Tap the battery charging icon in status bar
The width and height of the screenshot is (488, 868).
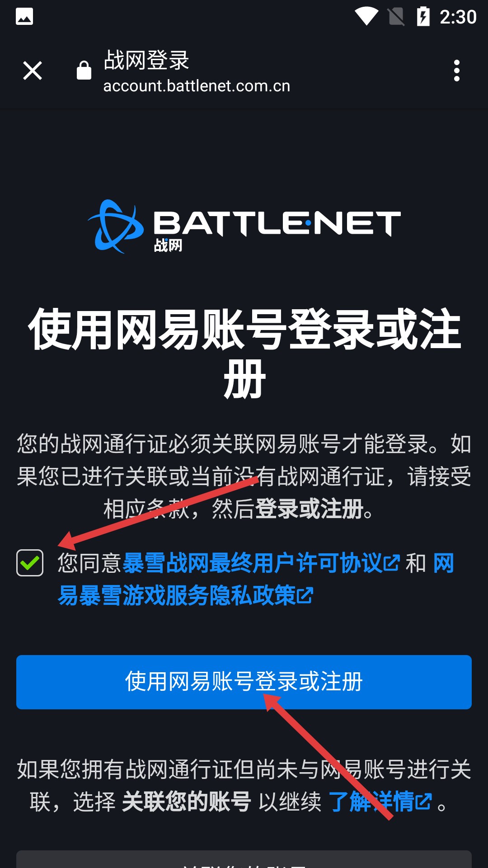click(x=423, y=17)
